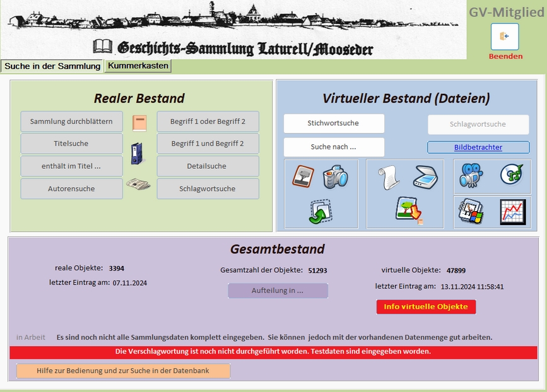Follow the Bildbetrachter link

point(478,147)
